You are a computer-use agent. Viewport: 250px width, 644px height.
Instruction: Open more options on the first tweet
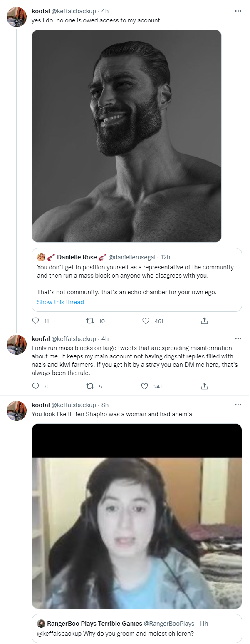pyautogui.click(x=238, y=11)
